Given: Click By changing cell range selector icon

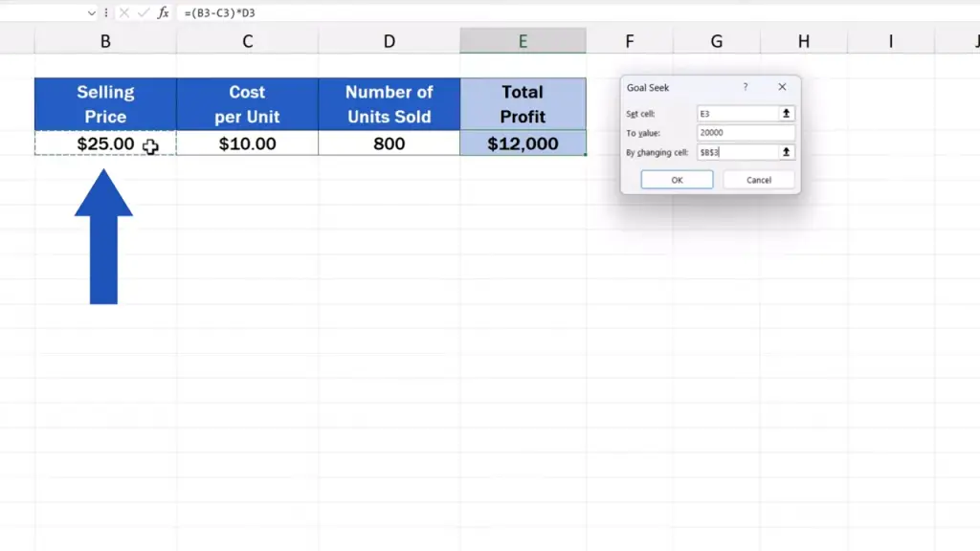Looking at the screenshot, I should tap(787, 152).
